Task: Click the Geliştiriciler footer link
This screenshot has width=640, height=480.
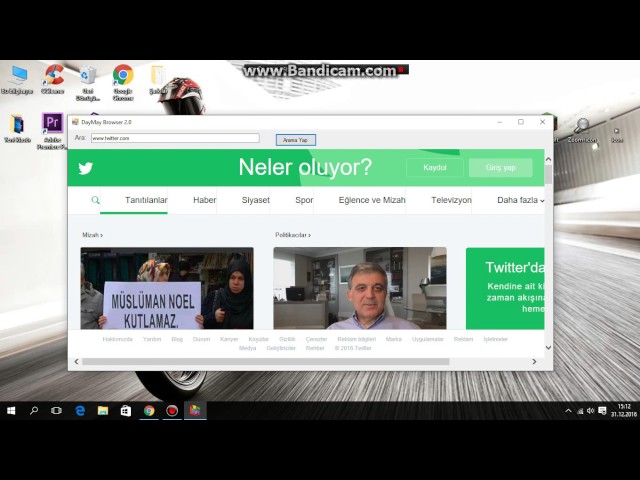Action: 281,348
